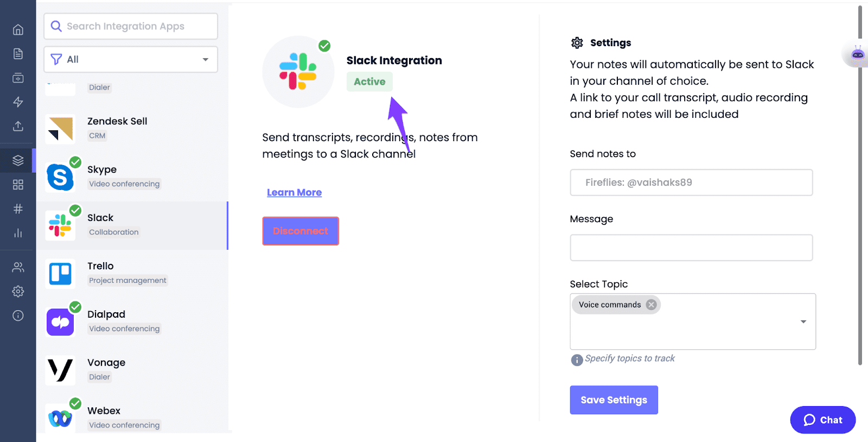Select the Integrations layers icon in sidebar
The image size is (868, 442).
click(x=18, y=160)
